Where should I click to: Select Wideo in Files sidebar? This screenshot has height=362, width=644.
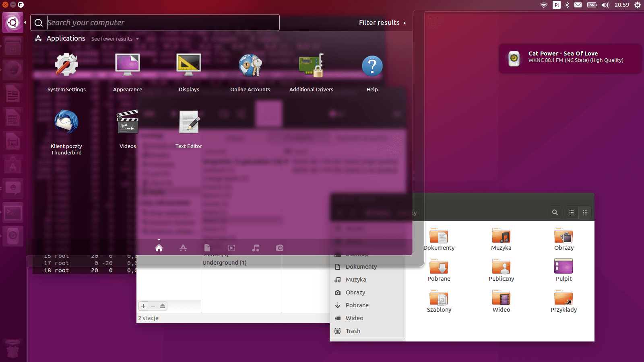367,318
